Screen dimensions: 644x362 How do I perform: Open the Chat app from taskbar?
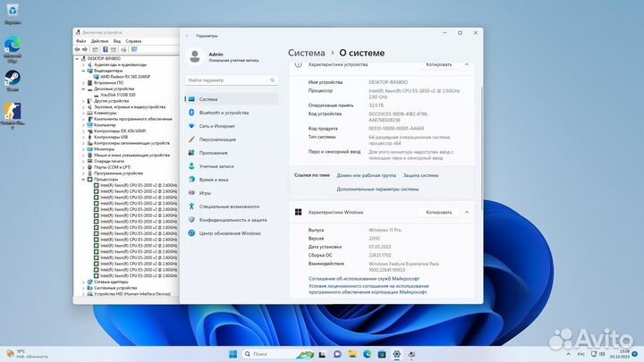pos(337,354)
